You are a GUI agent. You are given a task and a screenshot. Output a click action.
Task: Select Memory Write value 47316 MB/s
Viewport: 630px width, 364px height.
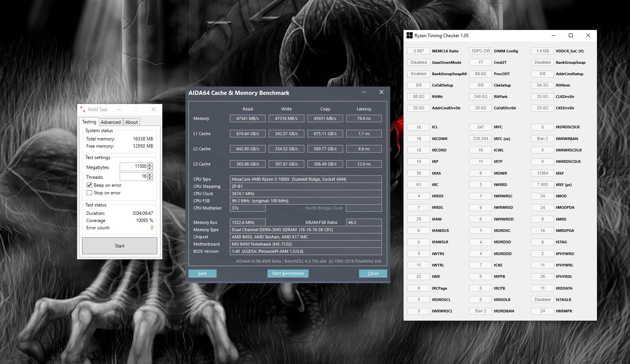click(x=287, y=118)
